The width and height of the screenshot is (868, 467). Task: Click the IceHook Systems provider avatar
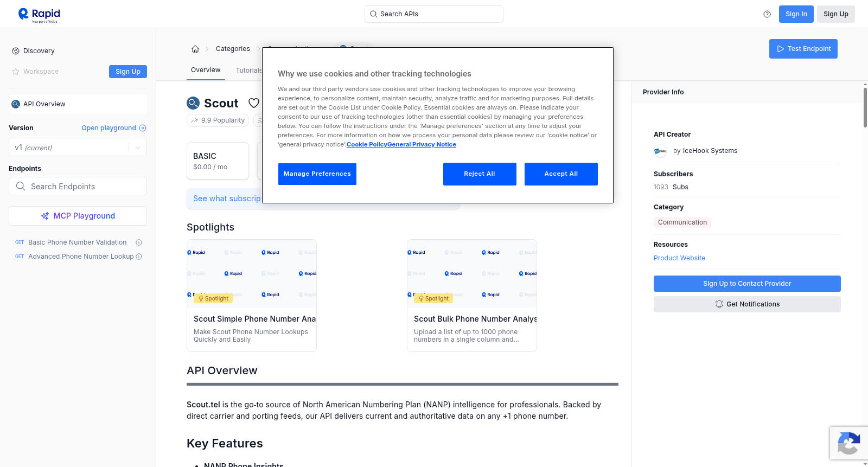coord(660,151)
